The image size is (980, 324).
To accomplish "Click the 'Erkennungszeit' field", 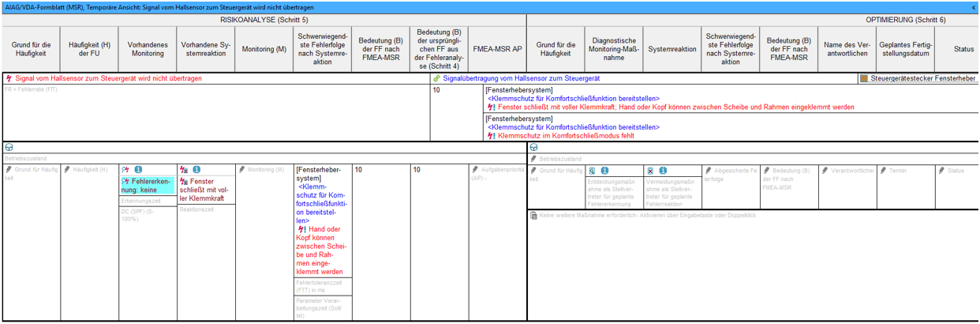I will [148, 202].
